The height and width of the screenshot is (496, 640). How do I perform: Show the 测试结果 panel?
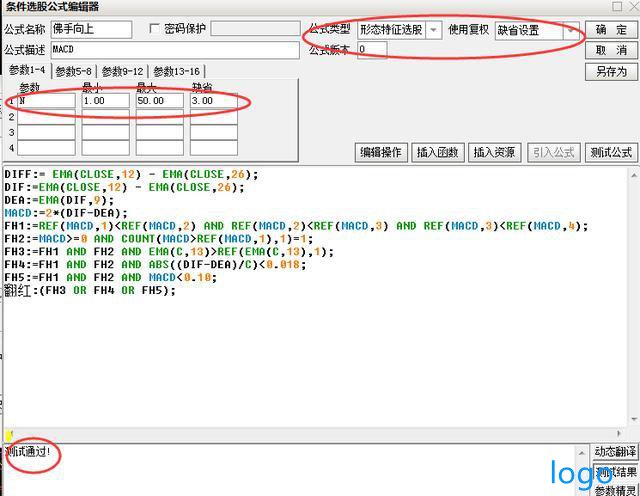point(615,472)
